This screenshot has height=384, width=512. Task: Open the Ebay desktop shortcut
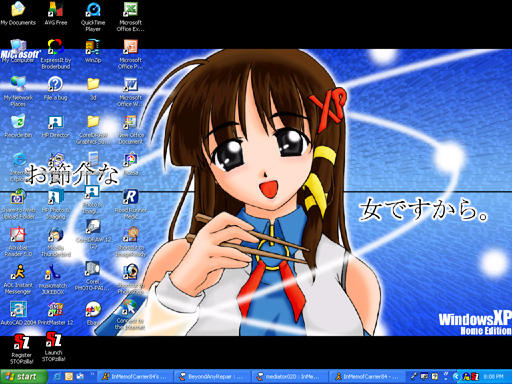(x=93, y=309)
